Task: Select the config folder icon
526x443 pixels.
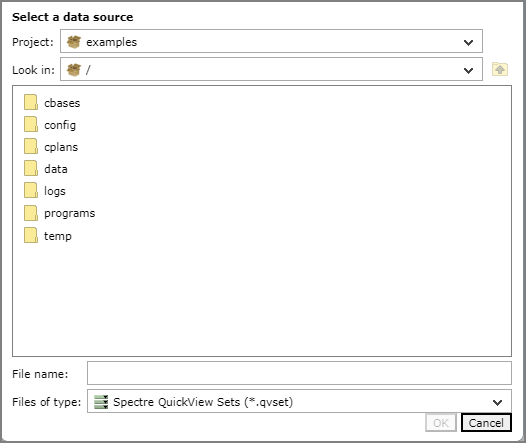Action: tap(31, 124)
